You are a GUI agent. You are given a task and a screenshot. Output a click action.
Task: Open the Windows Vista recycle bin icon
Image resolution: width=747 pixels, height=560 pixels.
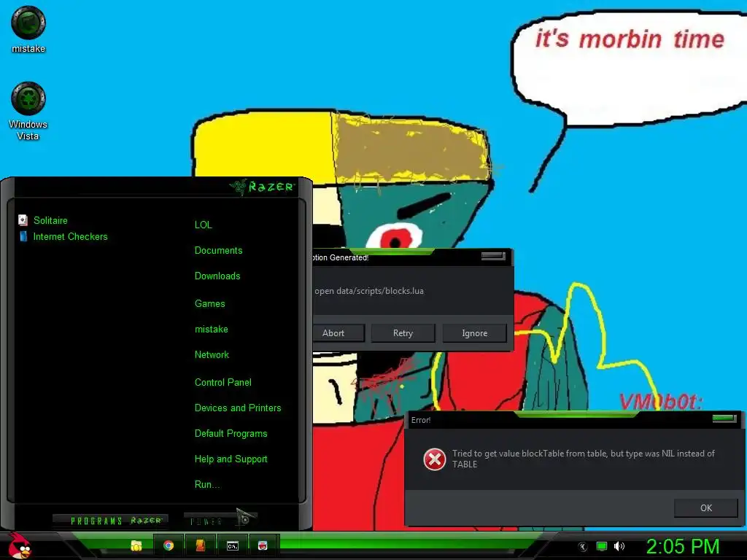(x=28, y=111)
